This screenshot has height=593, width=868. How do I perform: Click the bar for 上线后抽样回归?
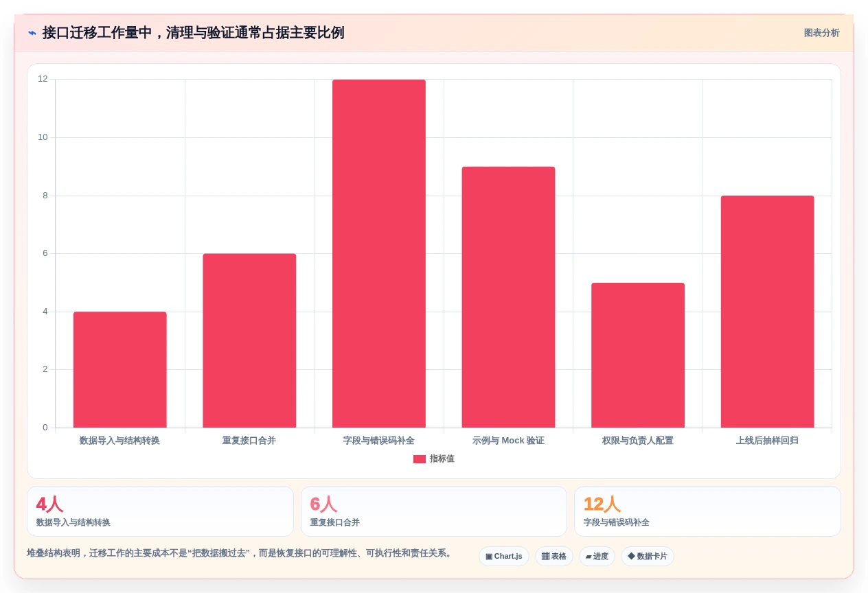coord(768,312)
